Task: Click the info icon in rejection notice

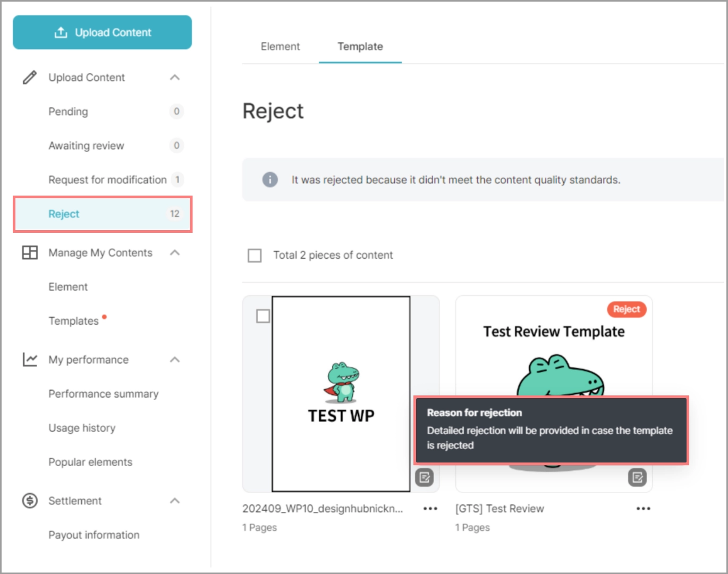Action: 270,180
